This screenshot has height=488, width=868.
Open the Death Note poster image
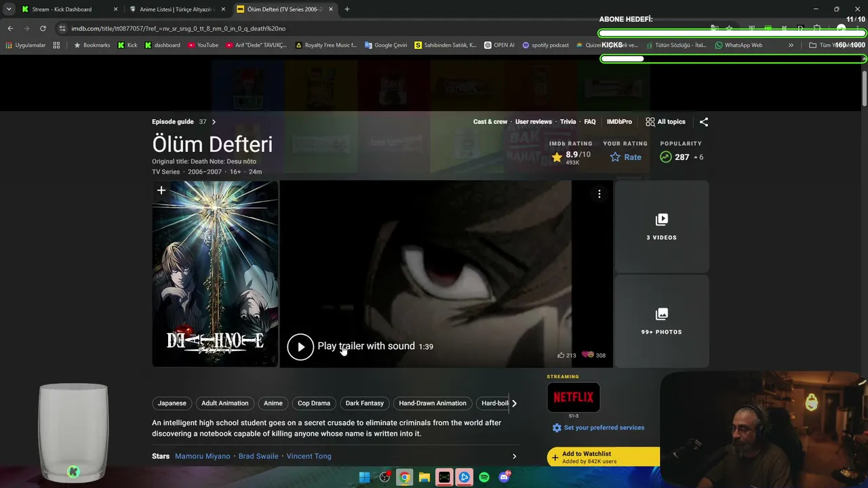click(x=215, y=274)
